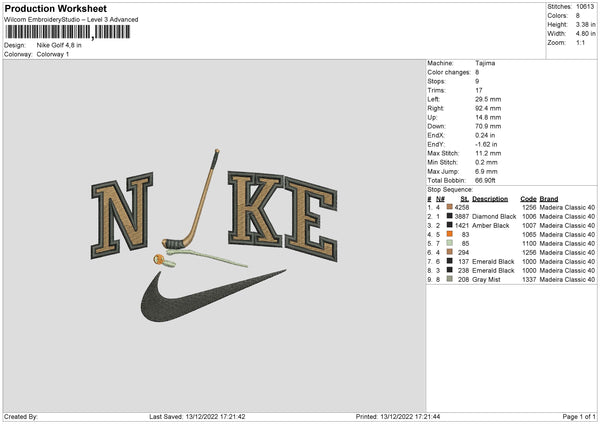
Task: Select the EndY value '-1.62 in'
Action: pos(486,145)
